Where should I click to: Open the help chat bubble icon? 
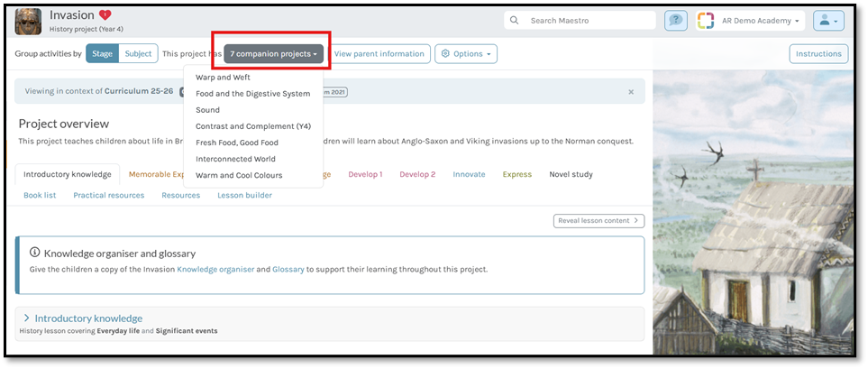[x=674, y=20]
